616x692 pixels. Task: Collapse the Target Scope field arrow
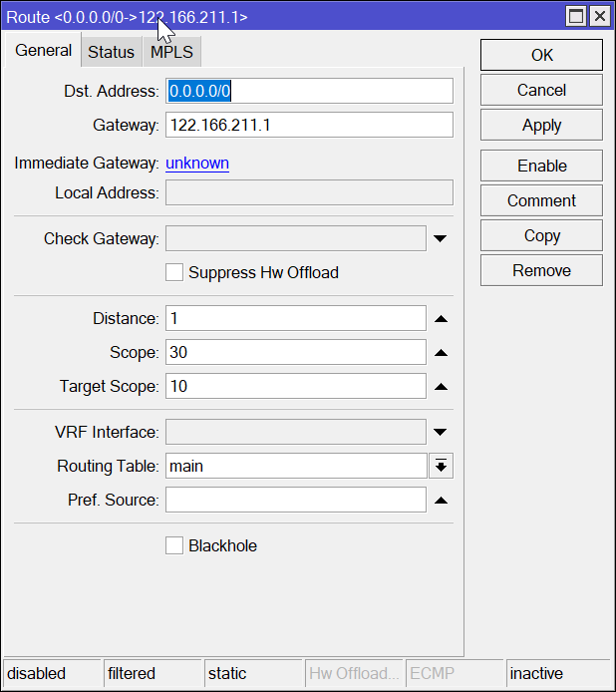tap(440, 387)
